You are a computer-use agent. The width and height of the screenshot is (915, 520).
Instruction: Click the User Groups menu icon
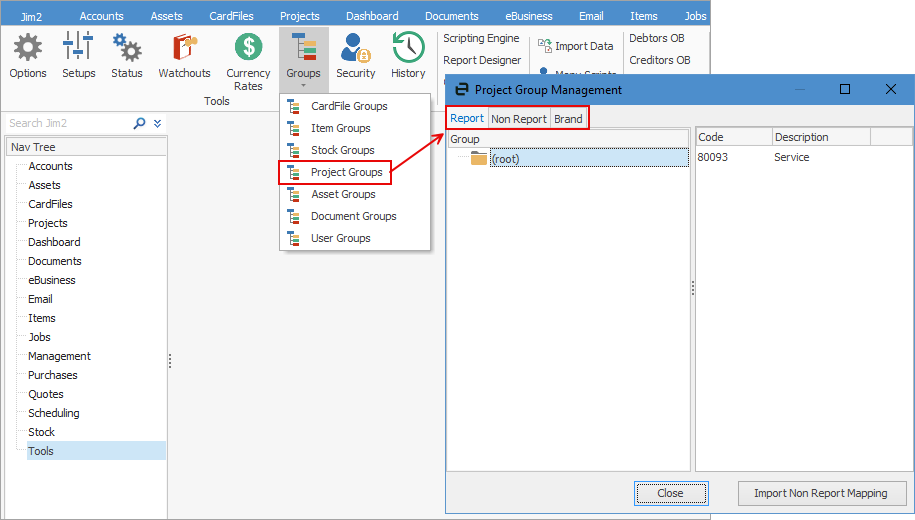[x=294, y=239]
